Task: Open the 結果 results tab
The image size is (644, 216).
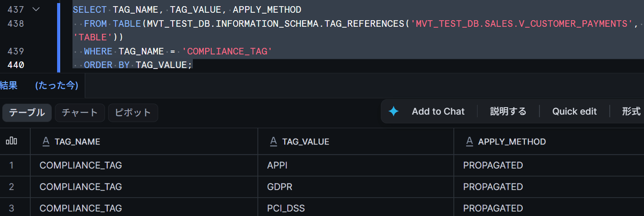Action: coord(8,86)
